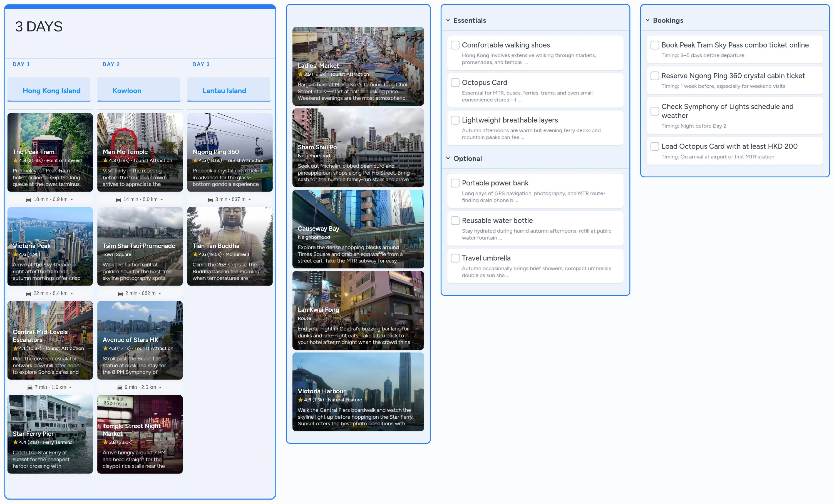Open the Man Mo Temple card
This screenshot has width=834, height=504.
[140, 152]
